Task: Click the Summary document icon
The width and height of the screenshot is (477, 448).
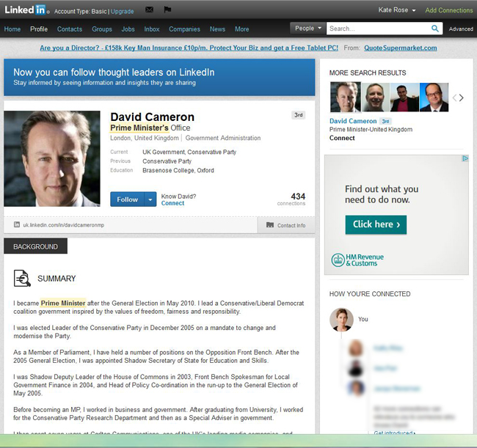Action: 22,279
